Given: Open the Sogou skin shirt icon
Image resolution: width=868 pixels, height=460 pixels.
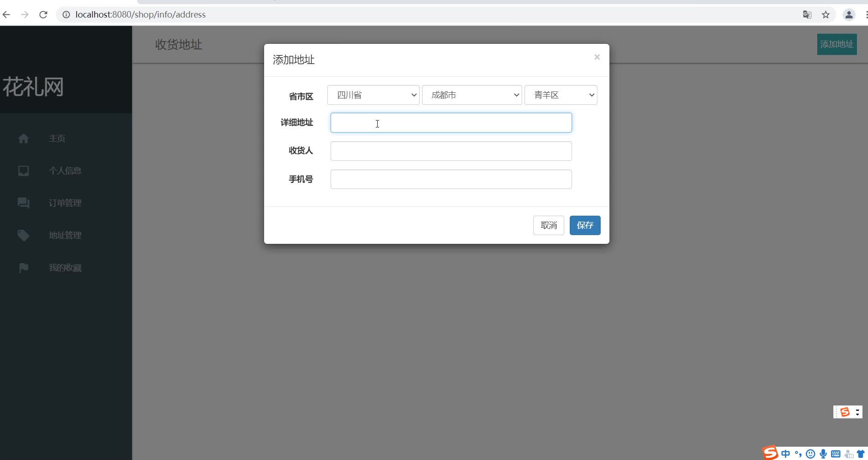Looking at the screenshot, I should coord(861,454).
